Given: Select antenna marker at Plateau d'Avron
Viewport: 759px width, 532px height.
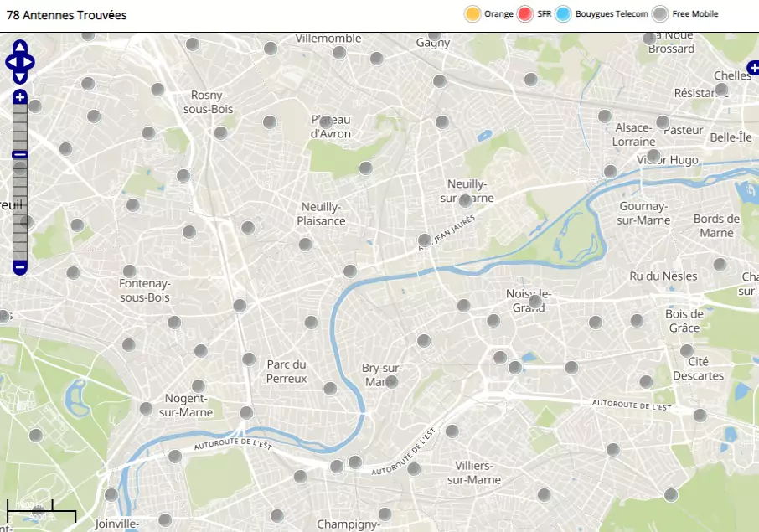Looking at the screenshot, I should coord(326,122).
